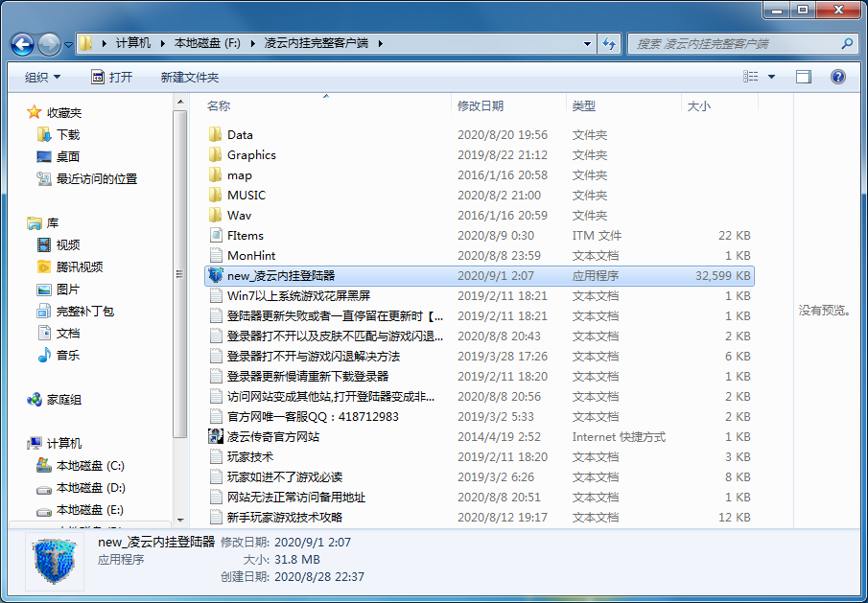Screen dimensions: 868x603
Task: Expand the arrow after 凌云内挂完整客户端 breadcrumb
Action: pos(381,44)
